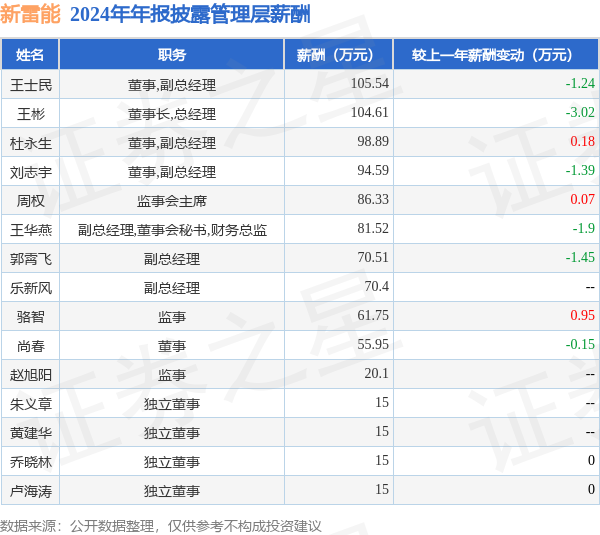Click the name 乔晓林
This screenshot has width=600, height=535.
(31, 462)
